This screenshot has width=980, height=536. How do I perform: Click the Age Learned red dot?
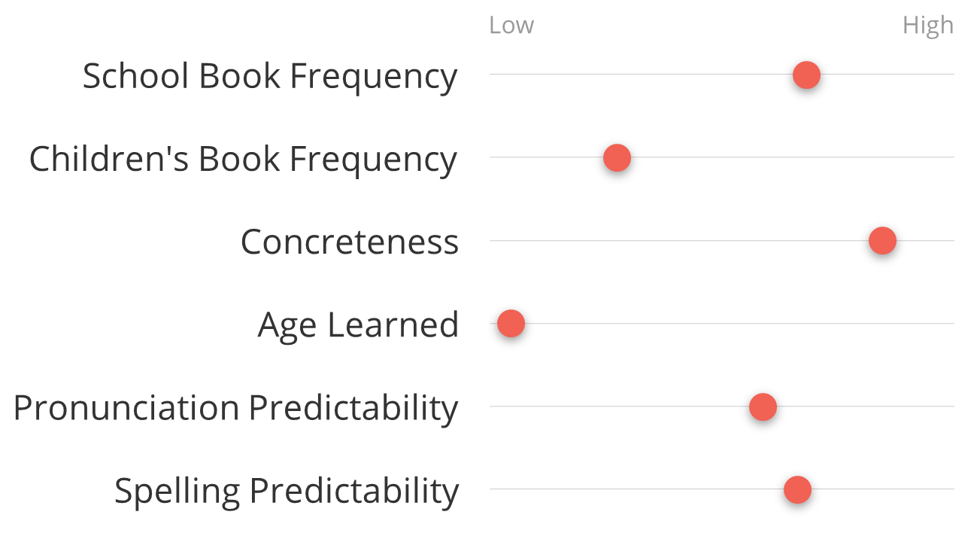click(x=511, y=324)
